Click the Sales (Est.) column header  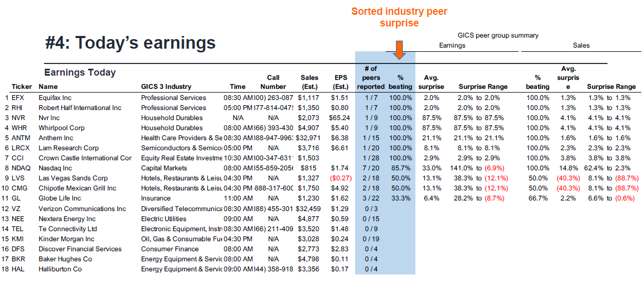pos(309,83)
